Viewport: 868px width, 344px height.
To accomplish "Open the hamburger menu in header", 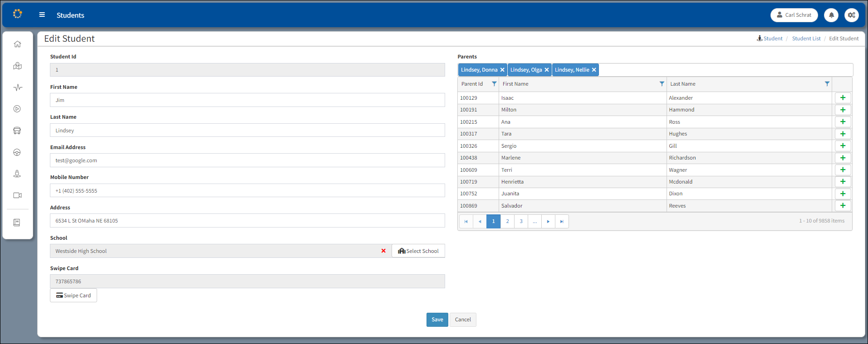I will coord(42,15).
